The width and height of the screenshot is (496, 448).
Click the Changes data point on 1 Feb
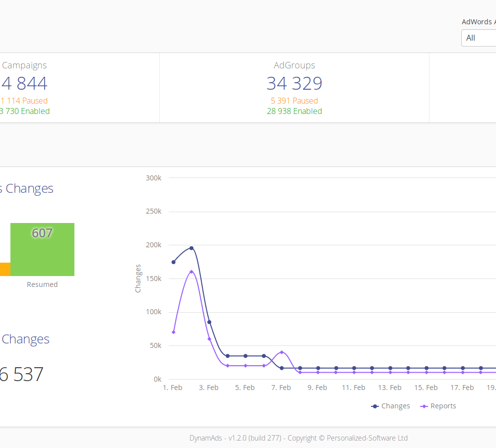coord(173,262)
